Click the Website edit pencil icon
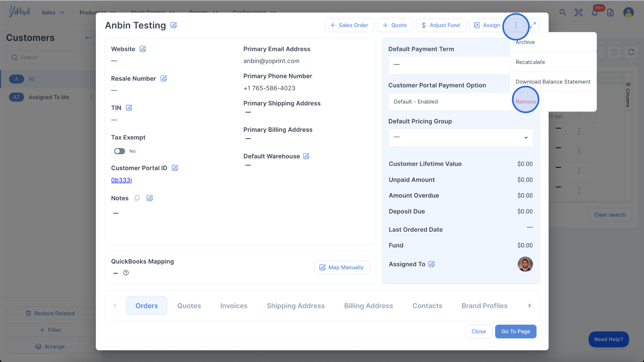 point(143,49)
